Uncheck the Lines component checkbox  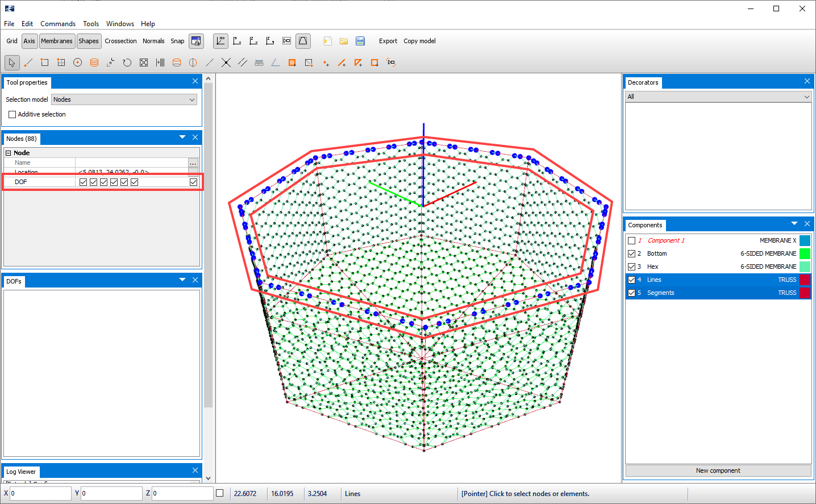pyautogui.click(x=631, y=280)
